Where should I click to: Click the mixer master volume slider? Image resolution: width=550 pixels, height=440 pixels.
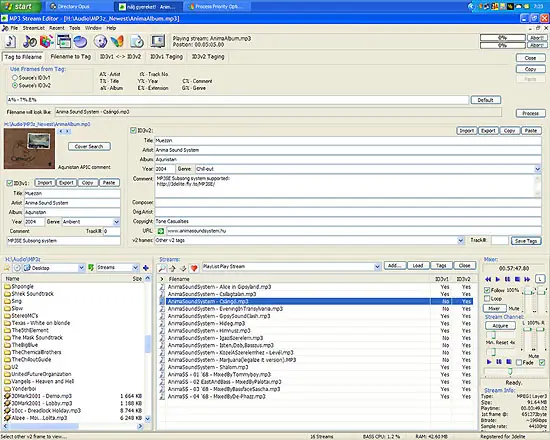point(529,292)
